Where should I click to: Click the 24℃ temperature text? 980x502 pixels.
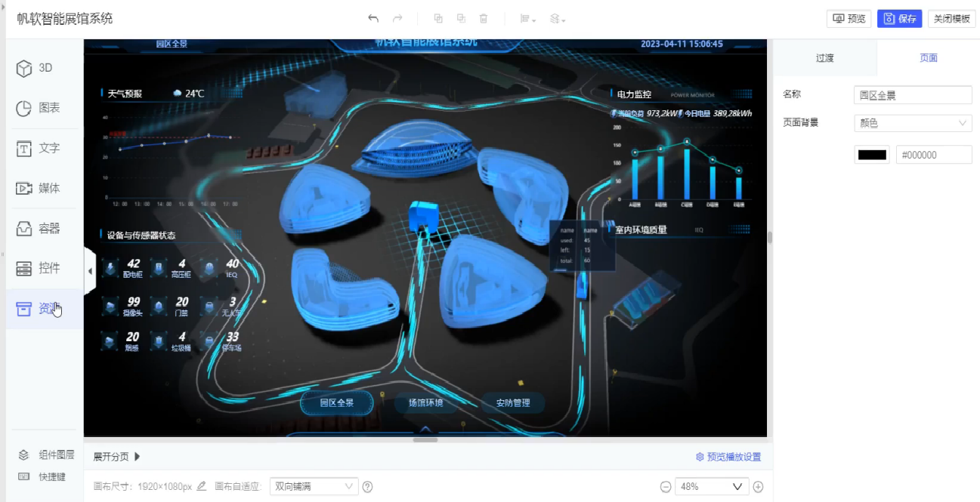coord(195,94)
